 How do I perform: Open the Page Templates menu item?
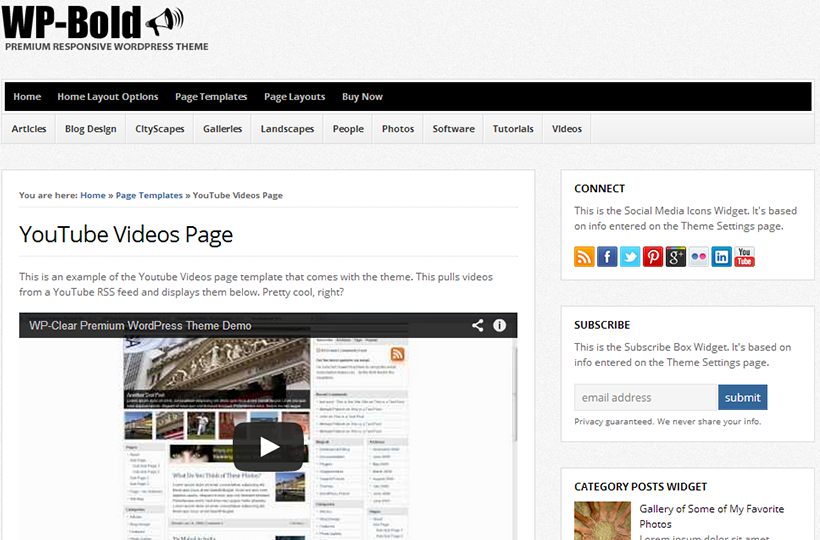tap(211, 97)
